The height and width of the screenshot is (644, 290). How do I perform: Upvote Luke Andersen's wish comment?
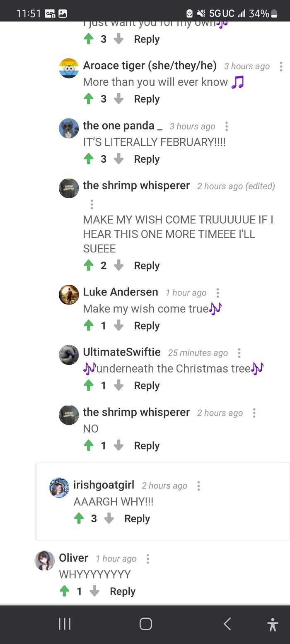[x=89, y=325]
